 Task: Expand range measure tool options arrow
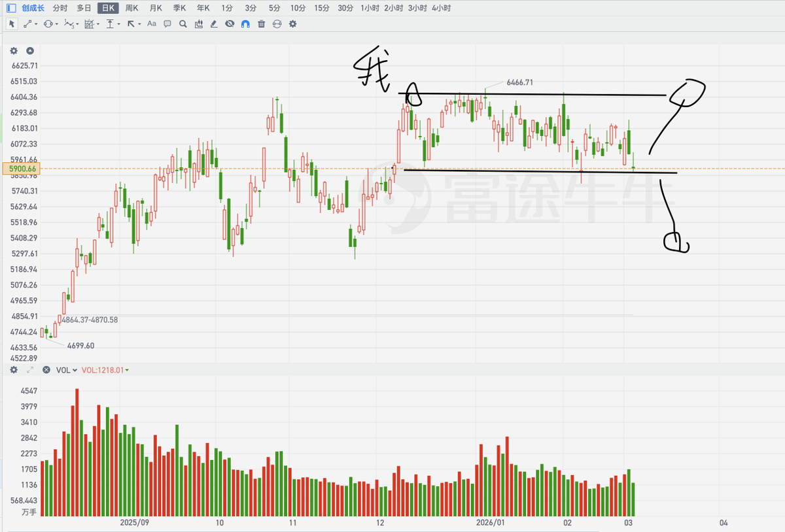(x=118, y=24)
